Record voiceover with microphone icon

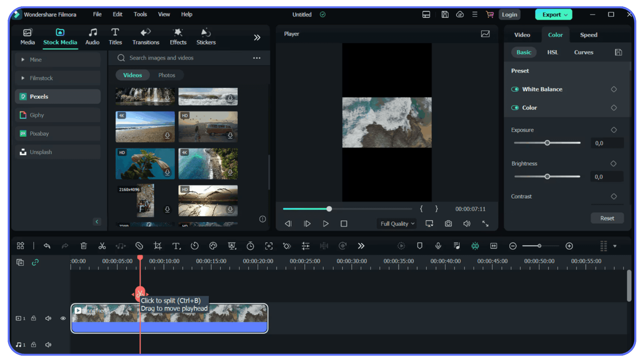point(438,246)
